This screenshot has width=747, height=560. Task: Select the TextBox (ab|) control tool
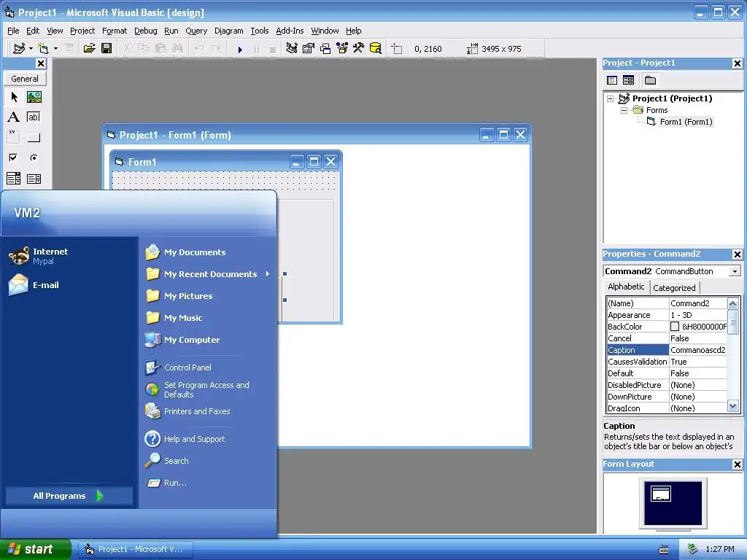tap(34, 117)
